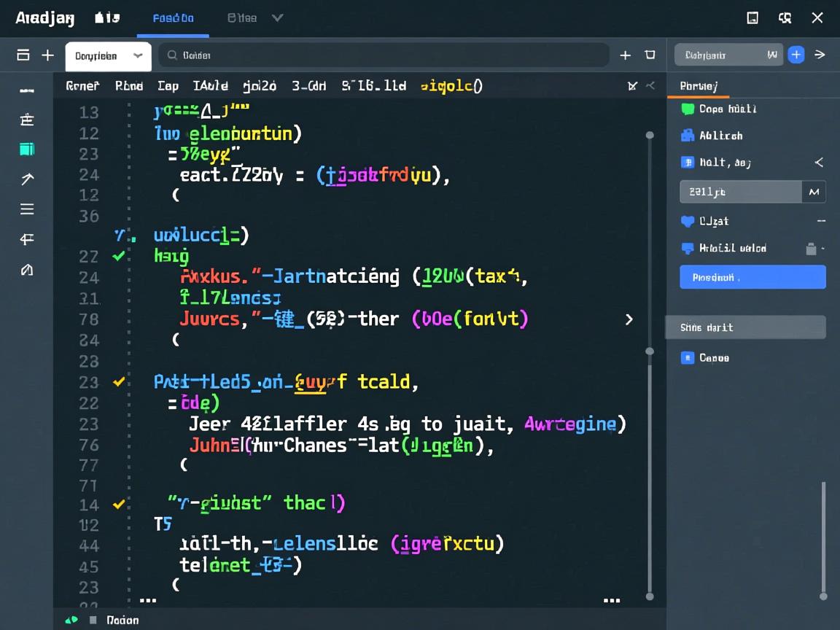This screenshot has width=840, height=630.
Task: Click the lock icon in Hriolil row
Action: [811, 249]
